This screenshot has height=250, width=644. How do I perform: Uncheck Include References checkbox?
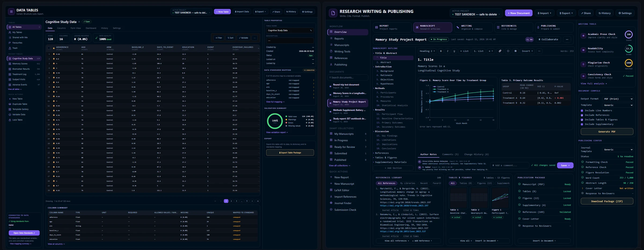tap(582, 115)
